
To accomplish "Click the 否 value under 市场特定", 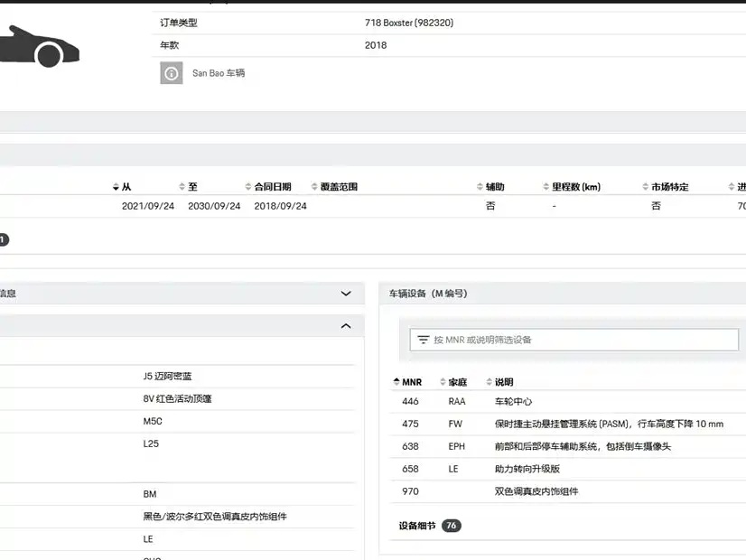I will 656,206.
